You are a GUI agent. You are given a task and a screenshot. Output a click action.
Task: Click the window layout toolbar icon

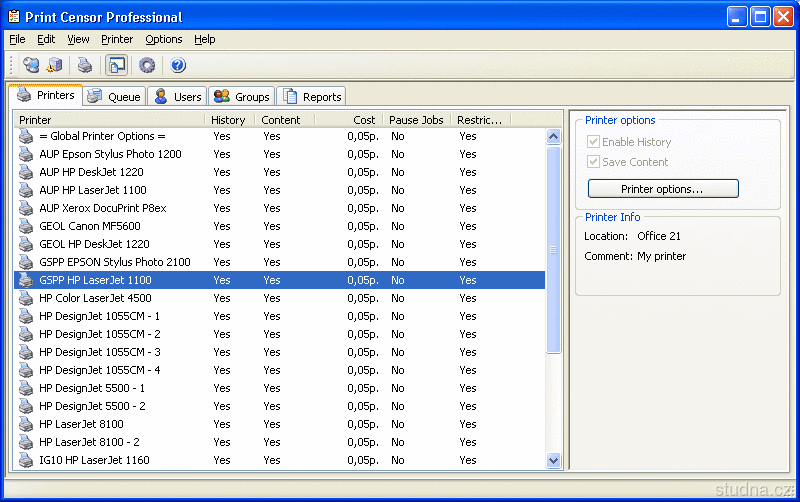tap(117, 66)
